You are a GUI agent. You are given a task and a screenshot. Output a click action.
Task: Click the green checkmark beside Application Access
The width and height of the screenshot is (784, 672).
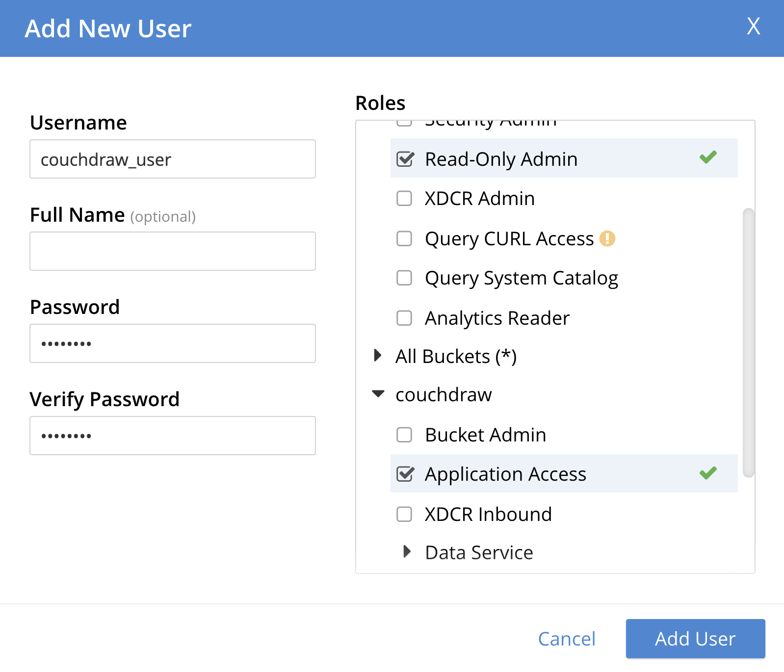tap(708, 473)
